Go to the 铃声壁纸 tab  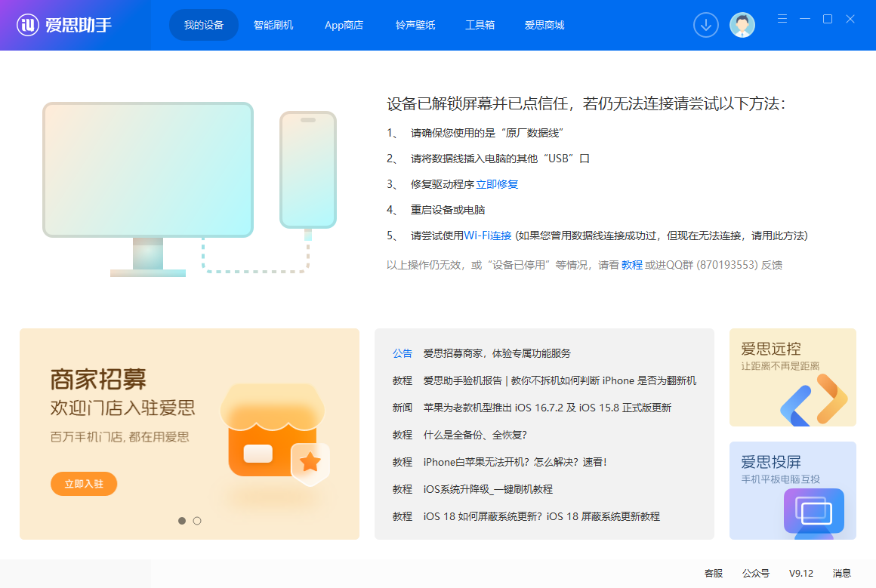click(x=415, y=25)
